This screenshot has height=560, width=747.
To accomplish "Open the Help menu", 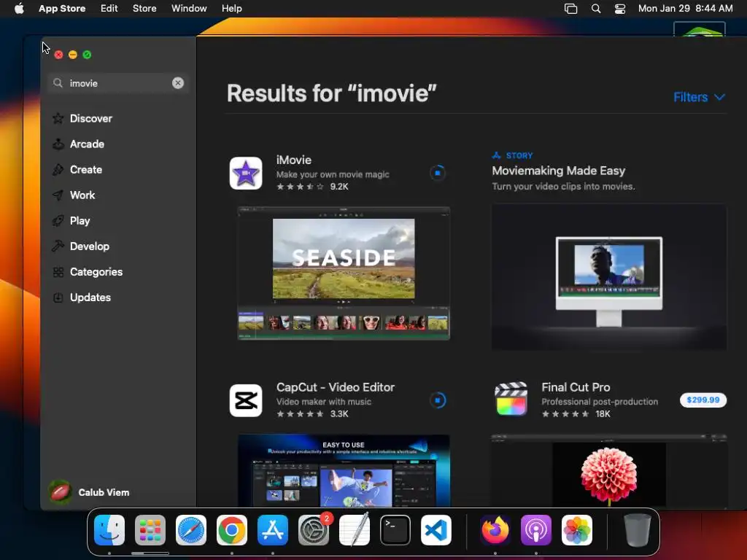I will click(231, 9).
